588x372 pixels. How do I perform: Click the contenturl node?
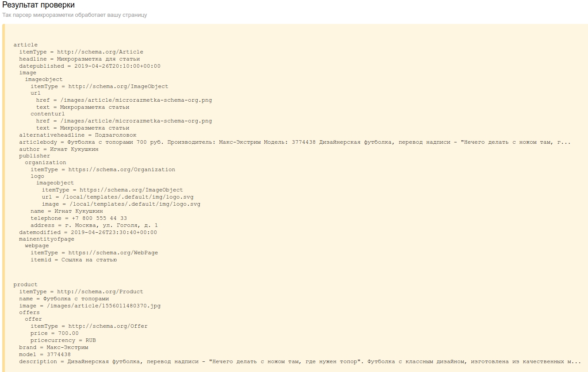point(47,114)
